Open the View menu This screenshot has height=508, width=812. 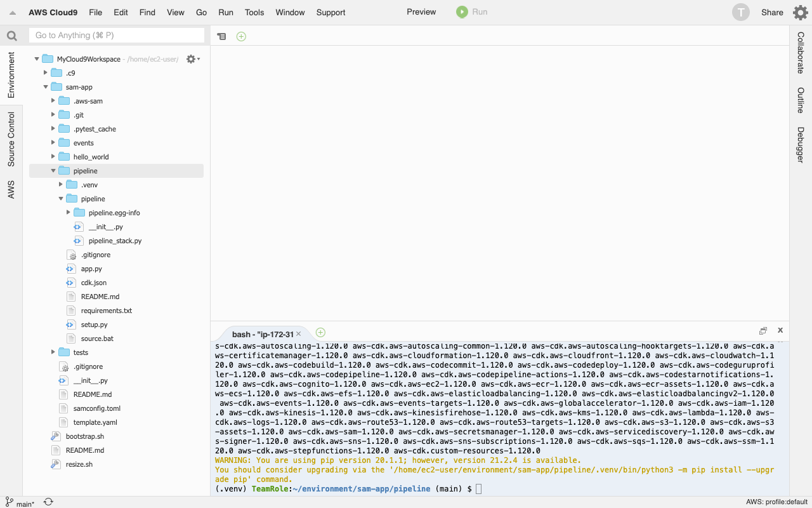click(176, 12)
